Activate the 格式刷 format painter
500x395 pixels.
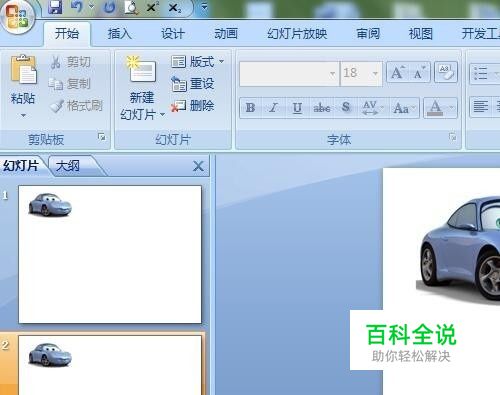point(76,106)
